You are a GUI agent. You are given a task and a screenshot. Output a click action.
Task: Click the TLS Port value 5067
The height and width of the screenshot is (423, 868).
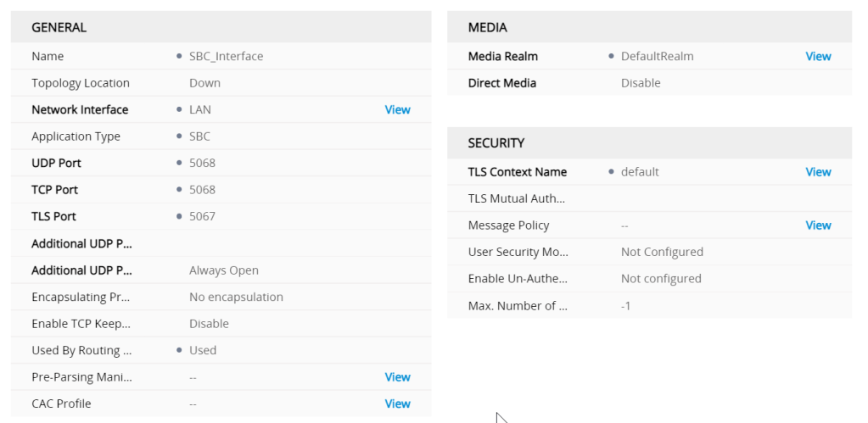pyautogui.click(x=202, y=216)
